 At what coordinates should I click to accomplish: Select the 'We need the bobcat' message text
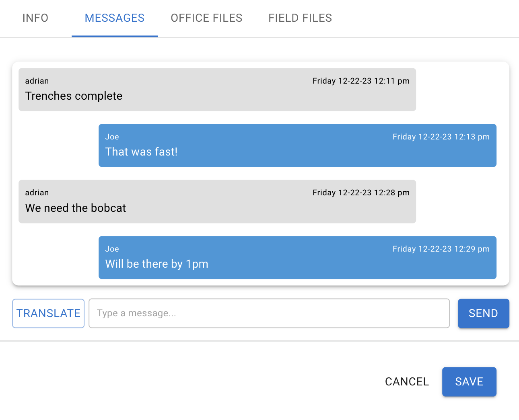[x=76, y=208]
